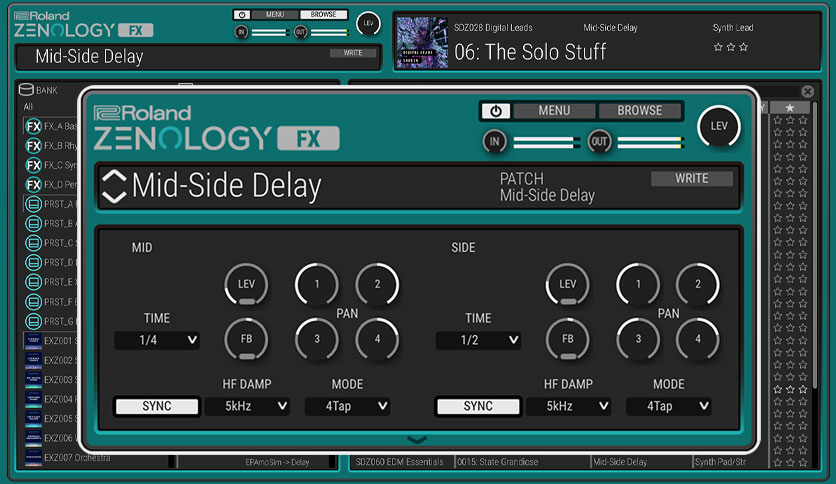The image size is (836, 484).
Task: Select All under BANK list
Action: tap(28, 107)
